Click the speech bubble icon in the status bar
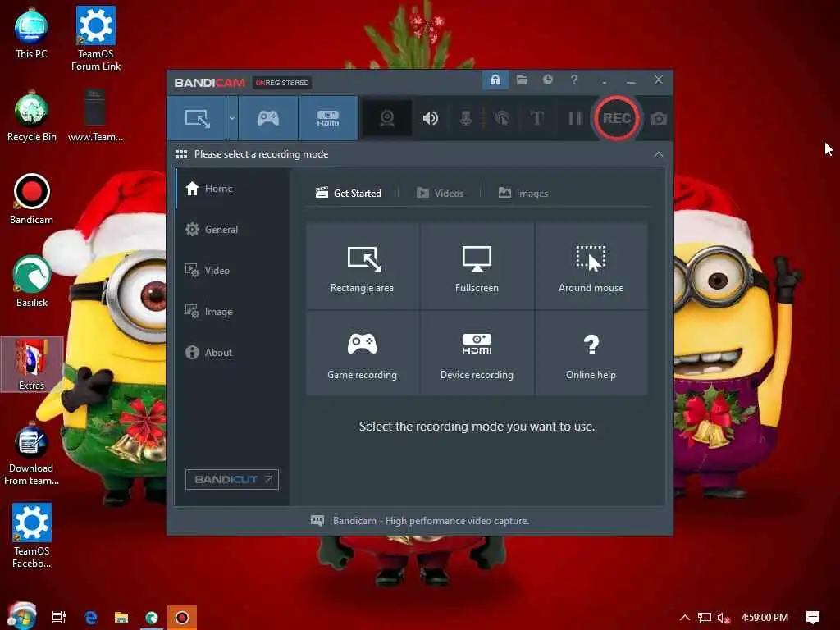 [317, 521]
